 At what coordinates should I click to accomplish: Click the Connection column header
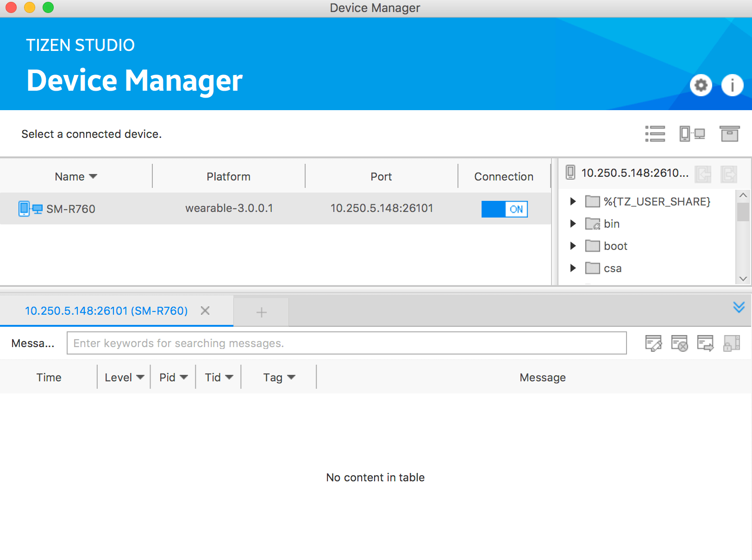(x=504, y=176)
